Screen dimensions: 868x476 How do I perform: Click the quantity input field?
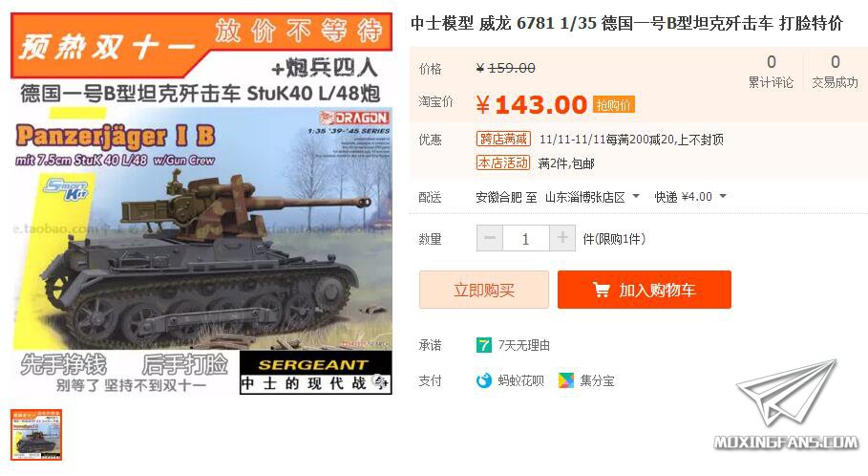pyautogui.click(x=526, y=238)
